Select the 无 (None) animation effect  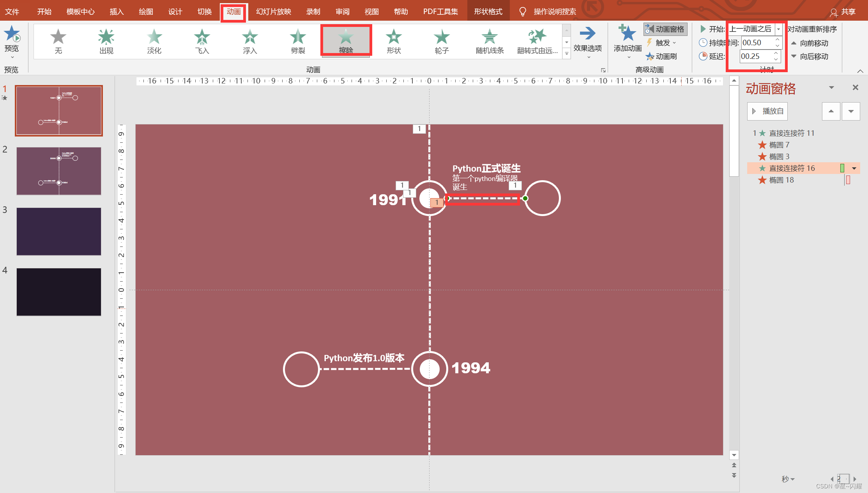click(58, 41)
